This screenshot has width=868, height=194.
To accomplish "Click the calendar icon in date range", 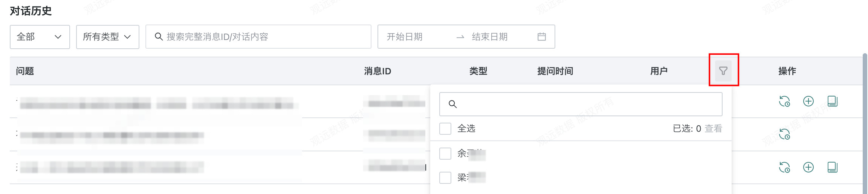I will pyautogui.click(x=541, y=37).
